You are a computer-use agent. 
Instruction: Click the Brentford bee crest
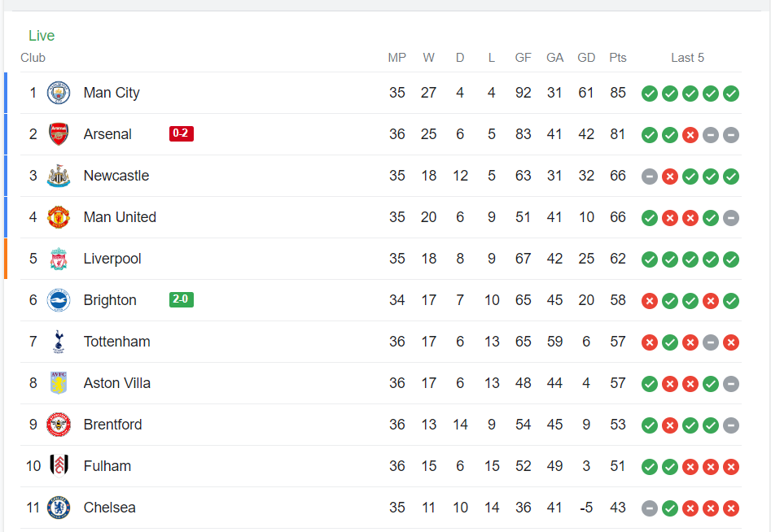click(59, 425)
